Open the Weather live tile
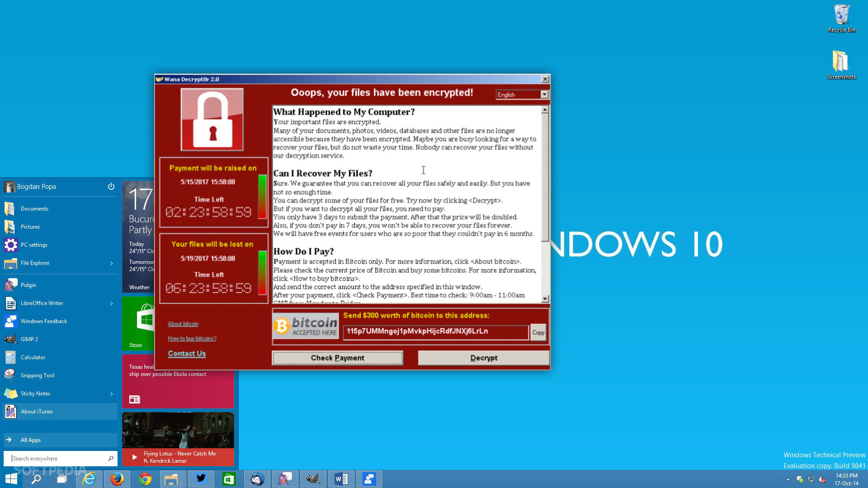Screen dimensions: 868x488 [x=138, y=236]
